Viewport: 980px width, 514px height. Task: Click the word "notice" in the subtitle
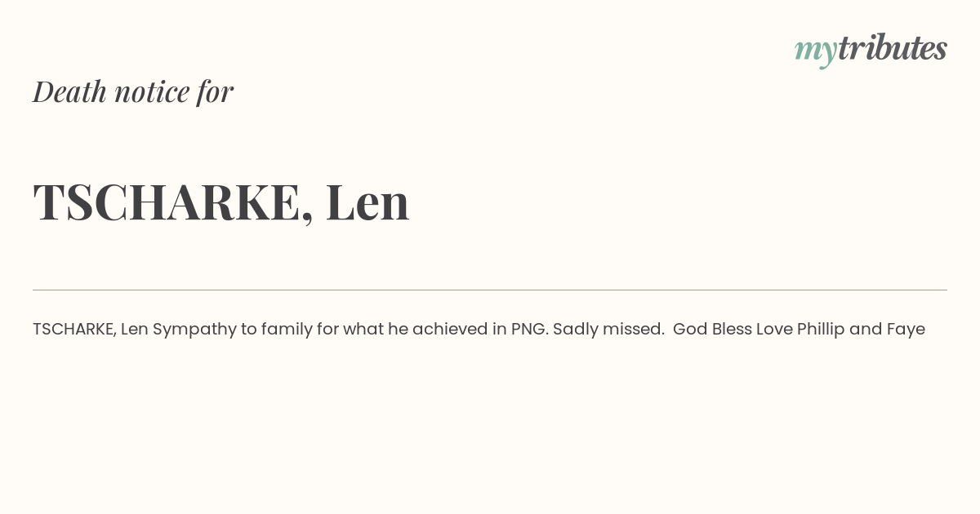(x=152, y=92)
